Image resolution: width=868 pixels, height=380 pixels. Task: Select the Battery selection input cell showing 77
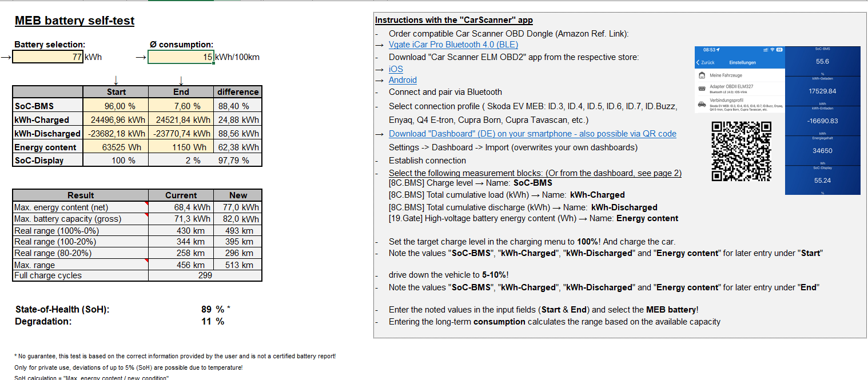coord(48,57)
